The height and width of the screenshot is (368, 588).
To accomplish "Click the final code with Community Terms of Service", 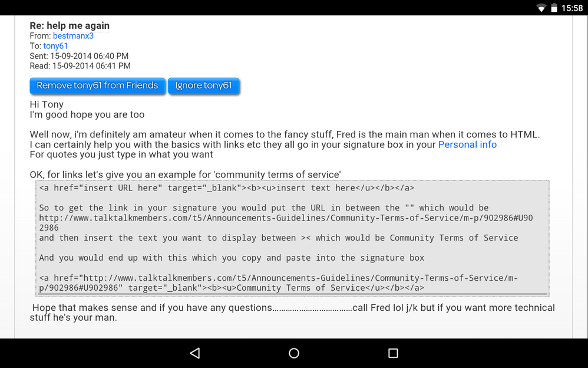I will [278, 282].
